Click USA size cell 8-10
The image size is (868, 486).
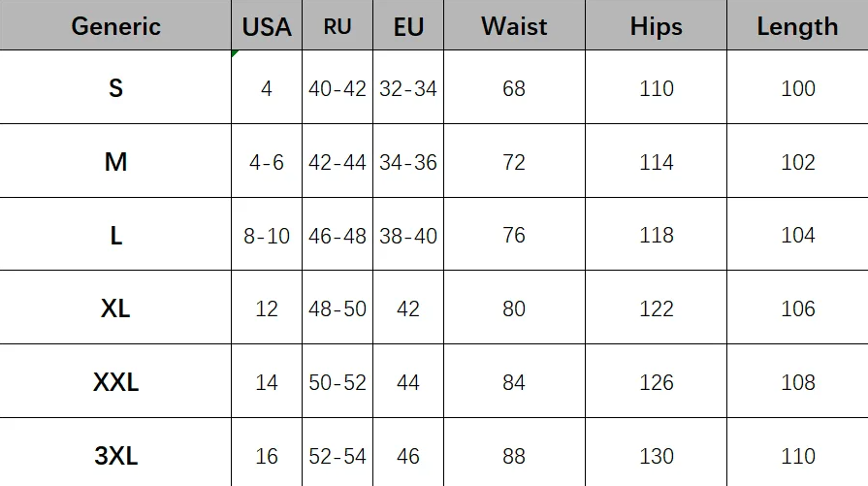click(267, 236)
